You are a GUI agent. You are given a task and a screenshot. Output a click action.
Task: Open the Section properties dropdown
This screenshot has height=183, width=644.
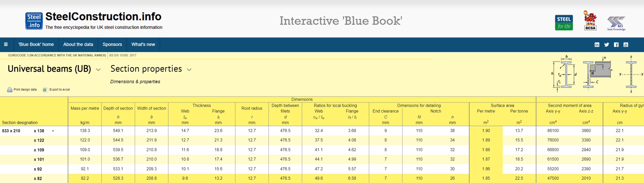(x=189, y=70)
